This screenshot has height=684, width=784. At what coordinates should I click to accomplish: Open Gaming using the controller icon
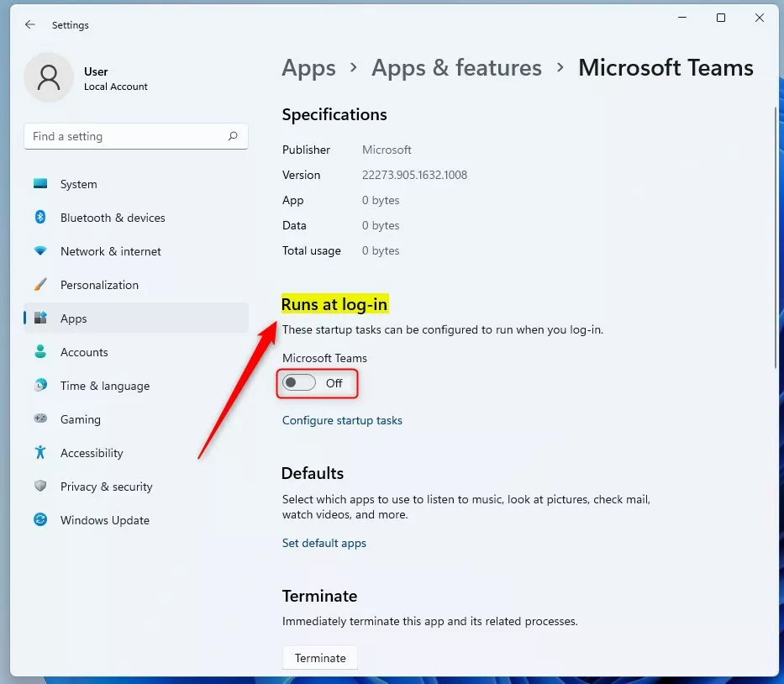point(40,419)
